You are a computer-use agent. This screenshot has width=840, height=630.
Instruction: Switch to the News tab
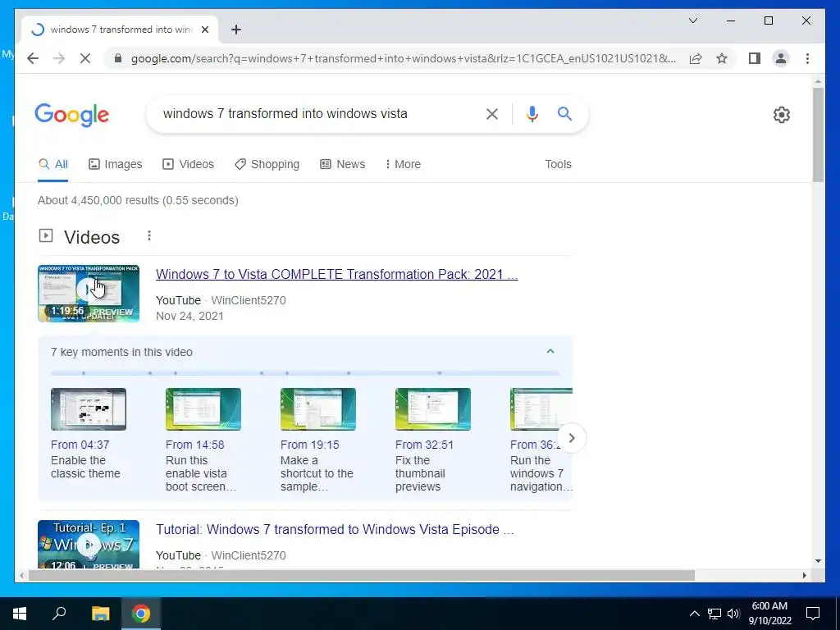coord(342,164)
